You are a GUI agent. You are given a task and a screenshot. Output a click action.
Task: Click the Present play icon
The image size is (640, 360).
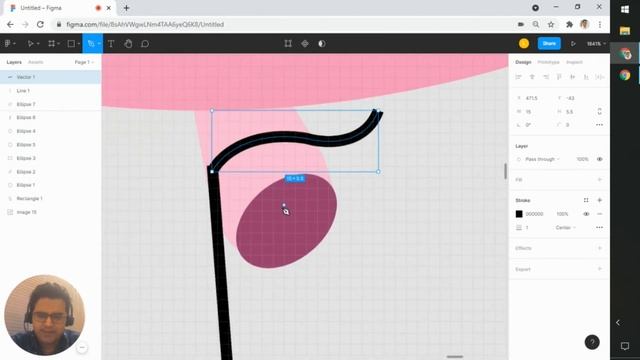[573, 44]
